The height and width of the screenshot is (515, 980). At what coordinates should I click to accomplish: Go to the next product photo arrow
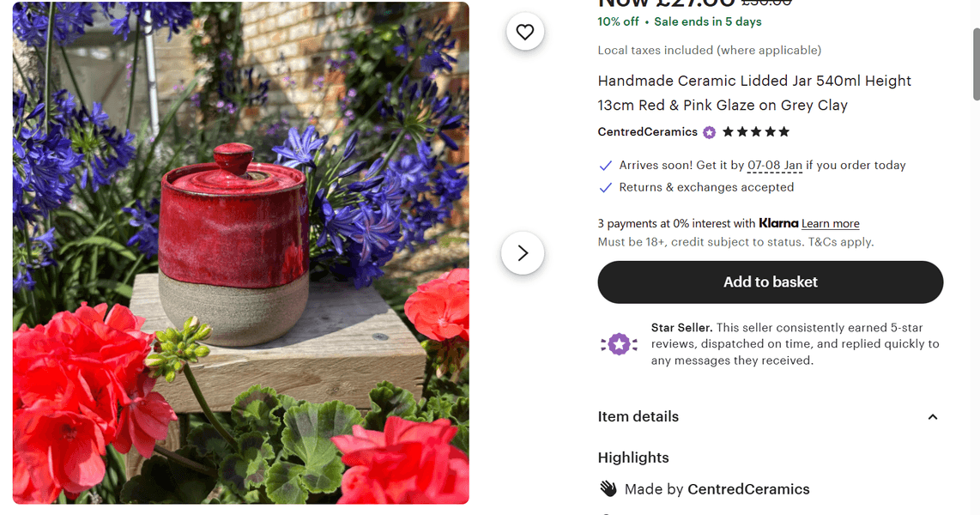coord(523,253)
